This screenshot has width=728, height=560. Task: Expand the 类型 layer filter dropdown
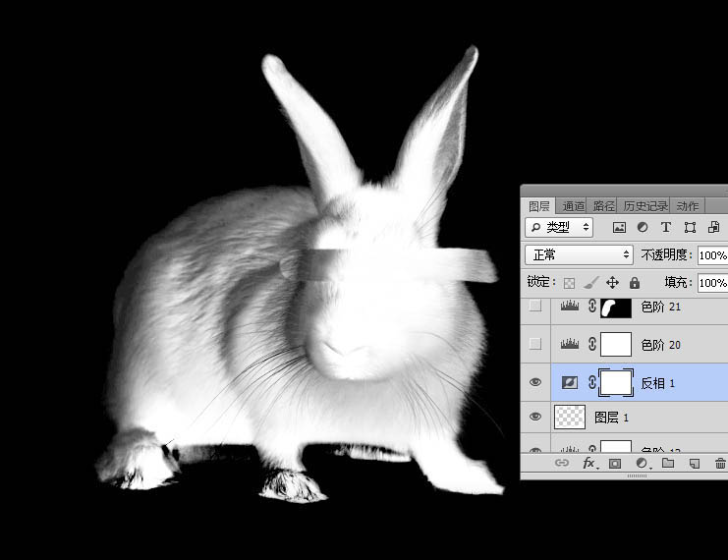pos(559,227)
